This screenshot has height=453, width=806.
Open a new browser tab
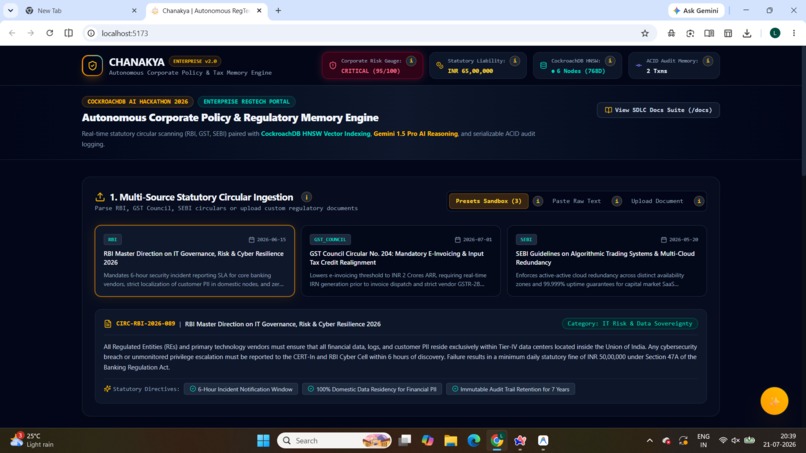[278, 10]
